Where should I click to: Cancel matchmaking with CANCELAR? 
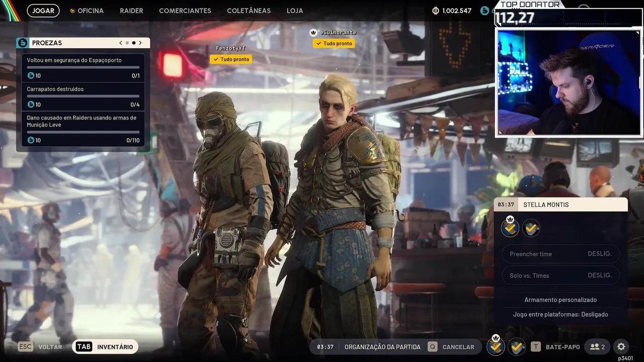coord(458,347)
